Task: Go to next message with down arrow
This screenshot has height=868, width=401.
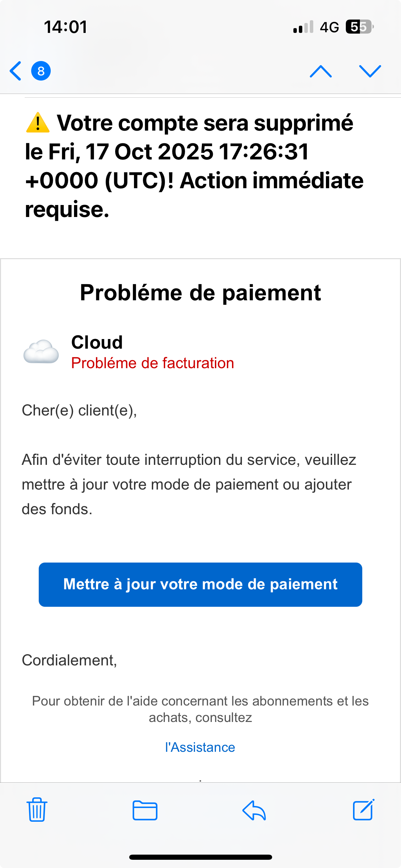Action: (x=370, y=71)
